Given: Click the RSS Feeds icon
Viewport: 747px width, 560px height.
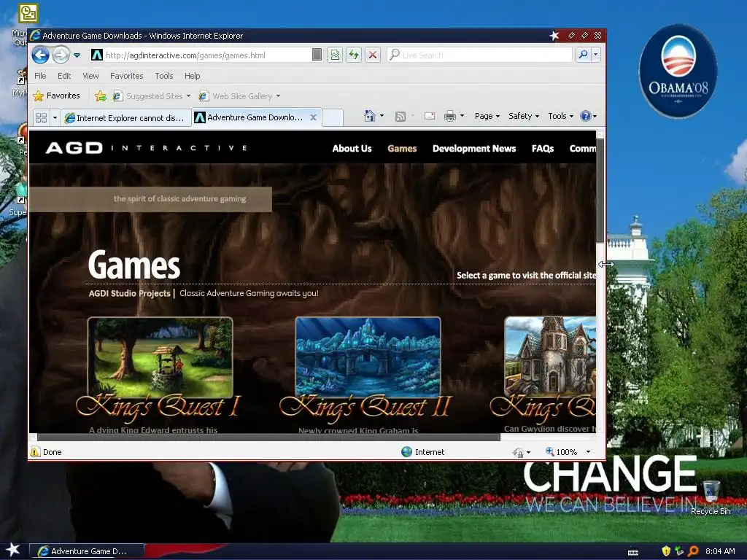Looking at the screenshot, I should pyautogui.click(x=400, y=116).
